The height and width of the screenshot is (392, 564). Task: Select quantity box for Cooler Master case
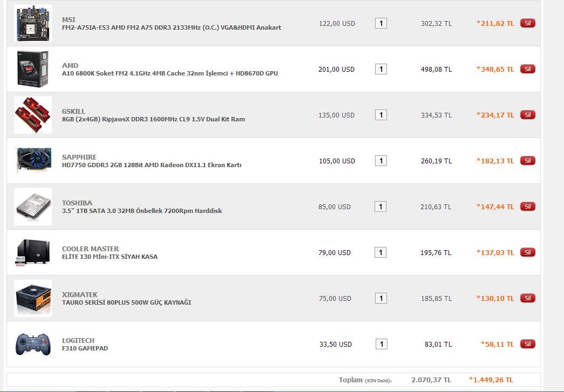(x=380, y=252)
